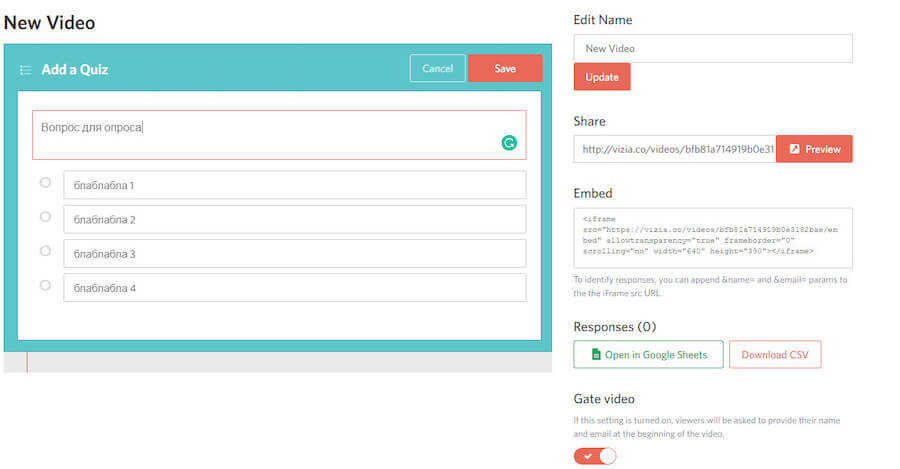This screenshot has width=900, height=469.
Task: Open the video Preview
Action: [814, 149]
